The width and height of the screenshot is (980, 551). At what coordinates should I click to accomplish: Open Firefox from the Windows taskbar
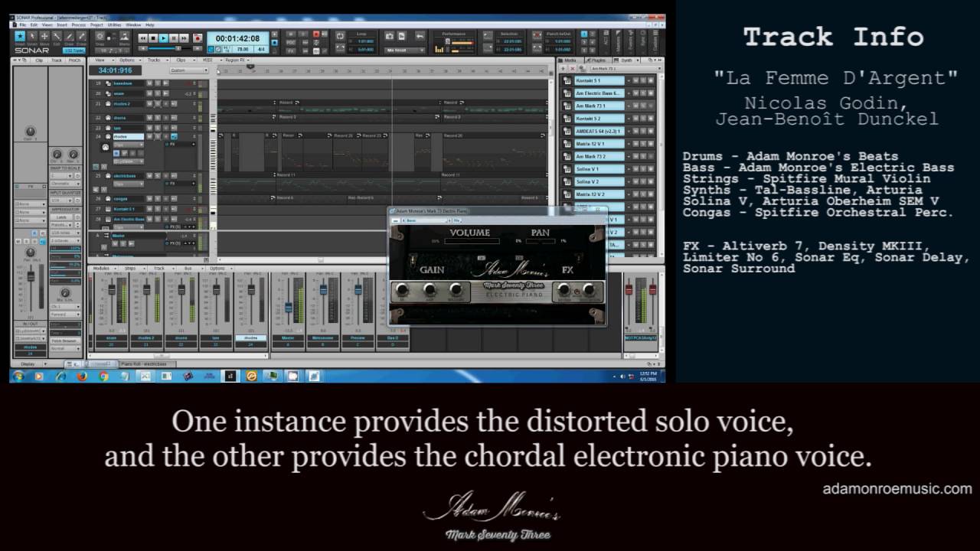pos(82,377)
